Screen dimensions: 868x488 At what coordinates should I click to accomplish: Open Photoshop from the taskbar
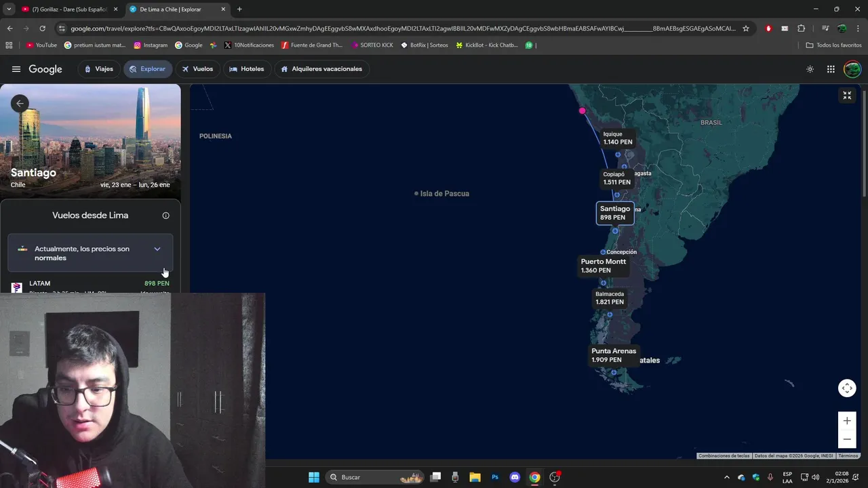(495, 477)
